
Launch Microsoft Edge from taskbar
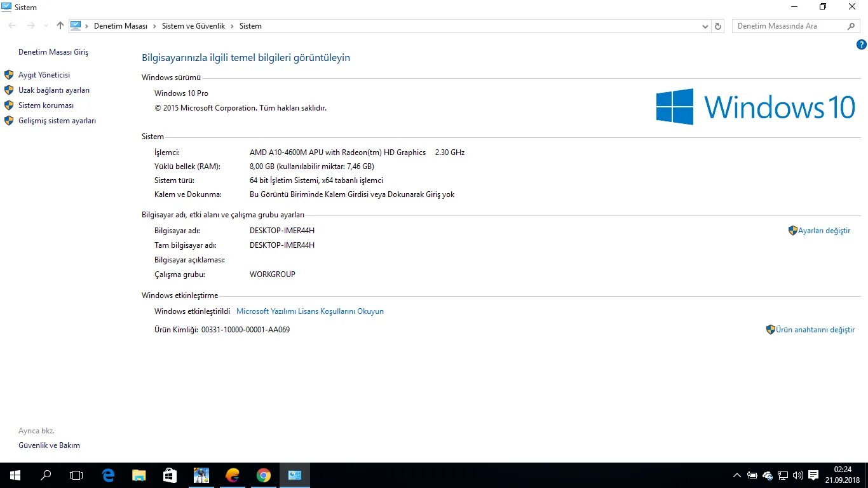point(109,475)
